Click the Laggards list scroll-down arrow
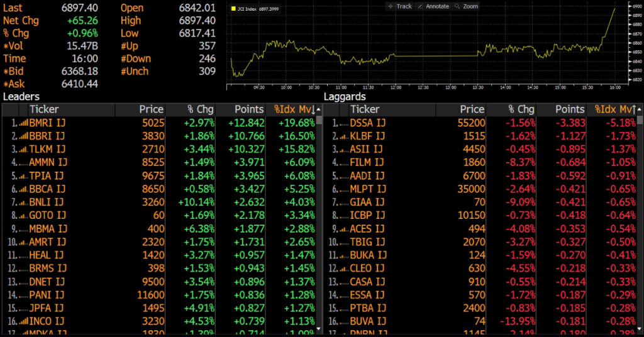This screenshot has width=644, height=337. point(640,328)
